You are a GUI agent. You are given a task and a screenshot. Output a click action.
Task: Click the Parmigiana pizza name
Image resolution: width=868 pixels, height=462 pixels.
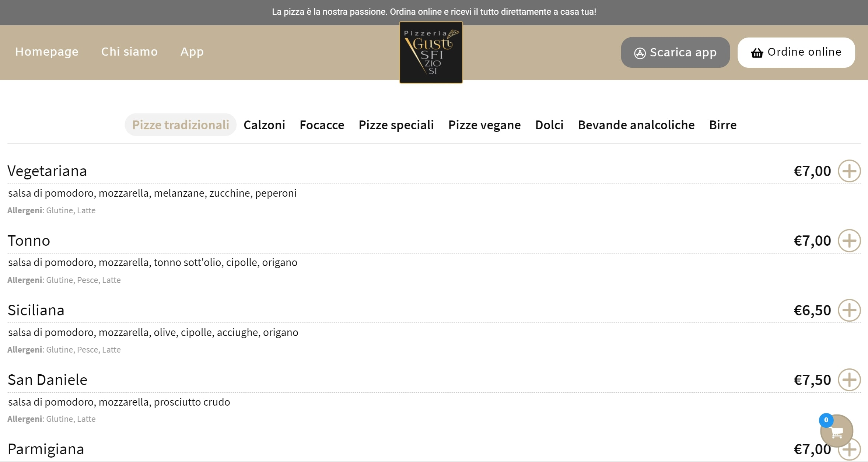pos(46,449)
